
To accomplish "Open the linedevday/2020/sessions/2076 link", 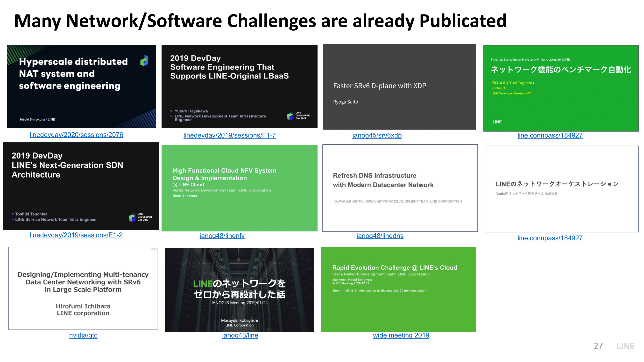I will coord(77,135).
